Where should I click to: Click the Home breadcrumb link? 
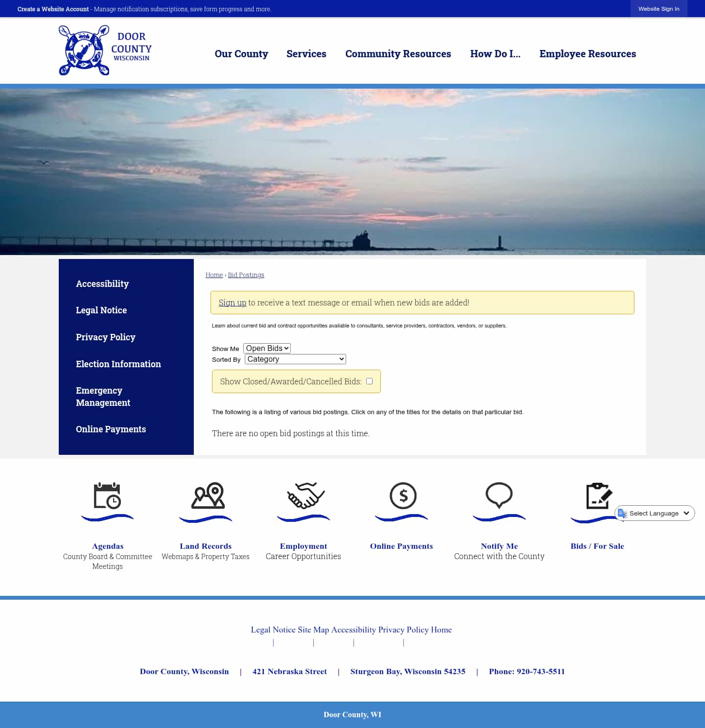214,275
